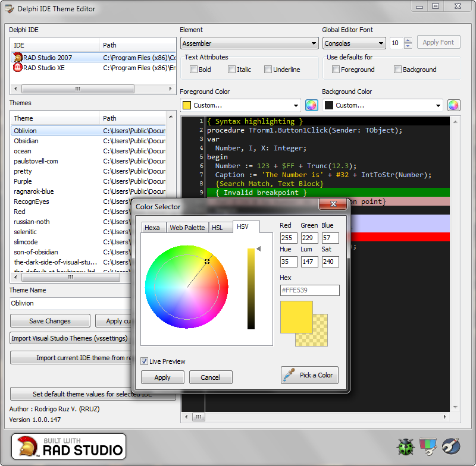
Task: Switch to the HSL tab
Action: 220,228
